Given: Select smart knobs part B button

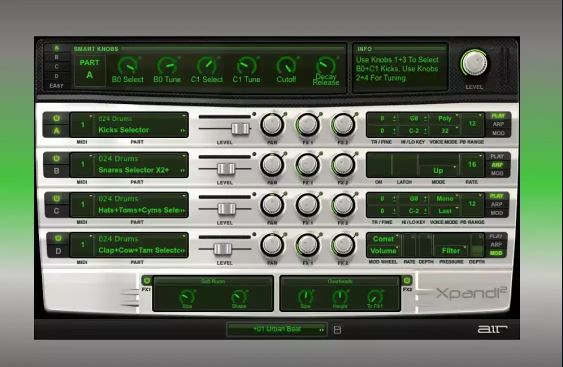Looking at the screenshot, I should point(56,57).
